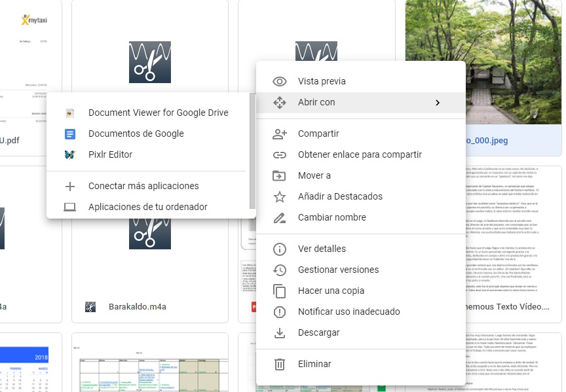Click the trash icon next to Eliminar

pos(280,364)
